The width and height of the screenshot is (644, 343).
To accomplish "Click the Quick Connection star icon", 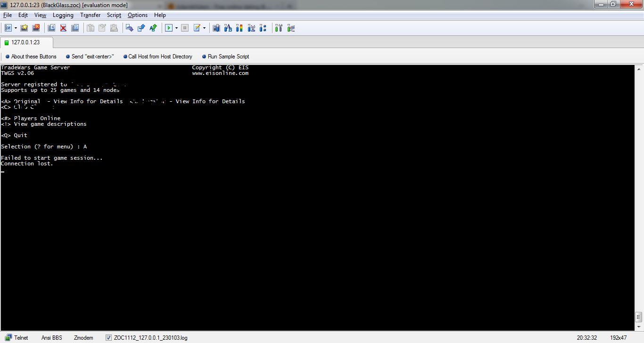I will click(x=24, y=28).
